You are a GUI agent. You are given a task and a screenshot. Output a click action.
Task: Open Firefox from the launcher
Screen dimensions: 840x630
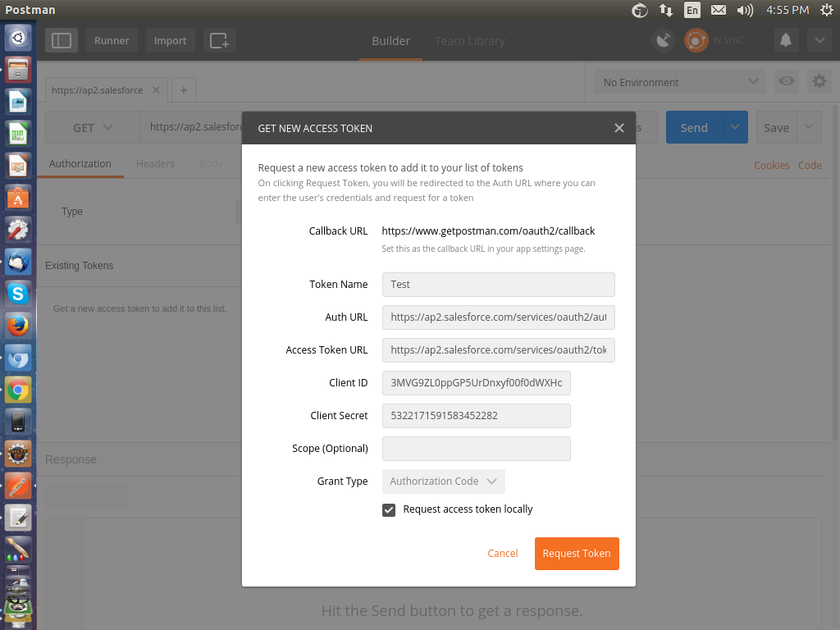coord(18,326)
